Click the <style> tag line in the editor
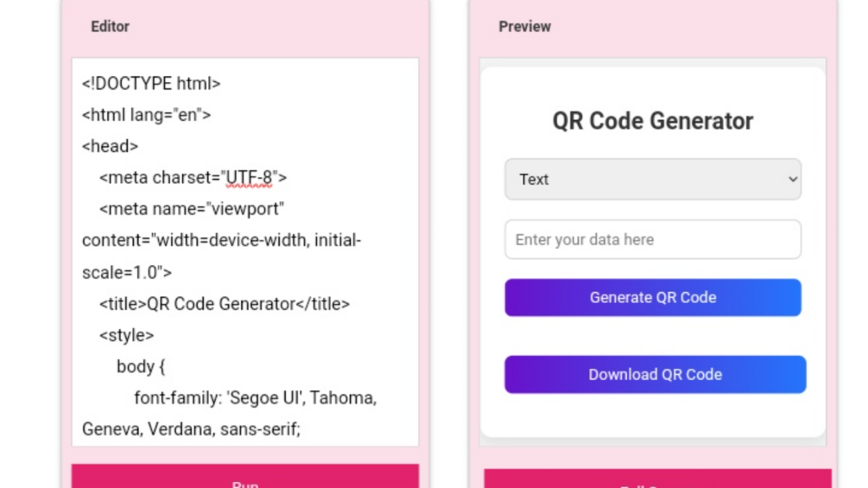 (x=127, y=335)
